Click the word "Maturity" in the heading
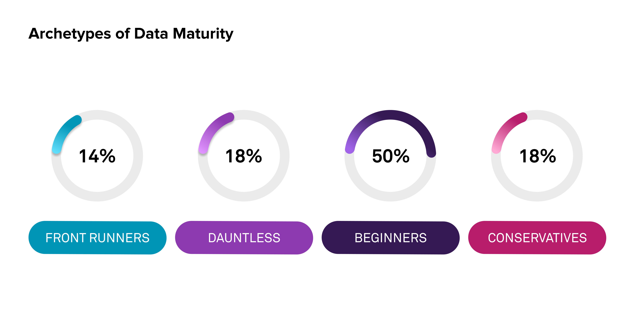This screenshot has width=644, height=336. 203,34
